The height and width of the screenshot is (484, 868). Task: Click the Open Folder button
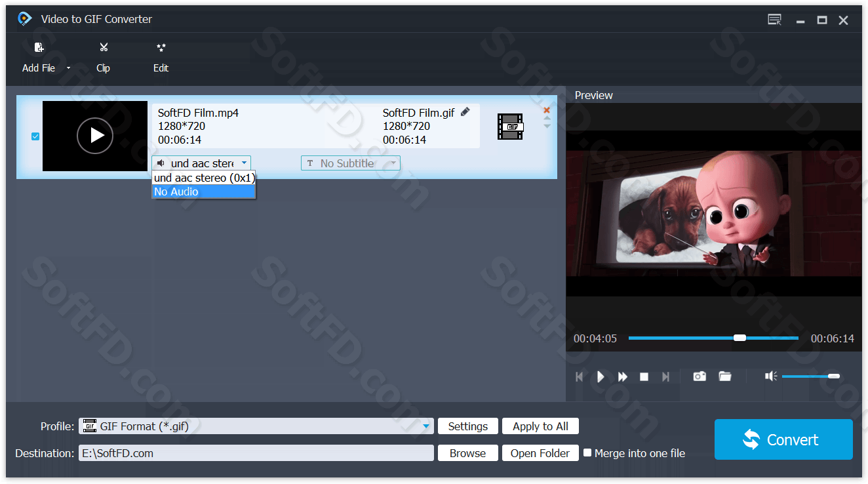tap(540, 453)
